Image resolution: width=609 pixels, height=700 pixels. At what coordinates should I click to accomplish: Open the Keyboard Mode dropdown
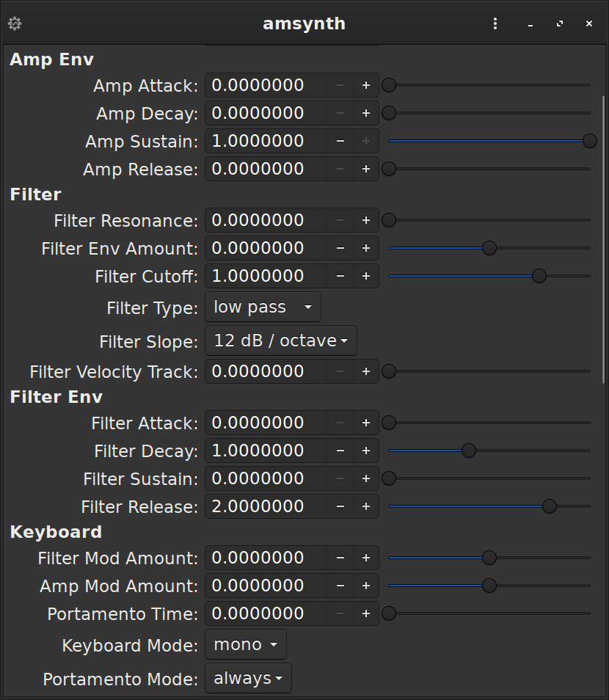245,645
